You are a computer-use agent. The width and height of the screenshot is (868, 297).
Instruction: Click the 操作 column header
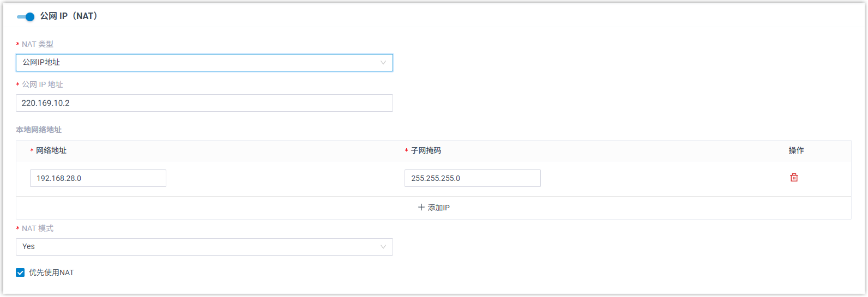pos(796,150)
